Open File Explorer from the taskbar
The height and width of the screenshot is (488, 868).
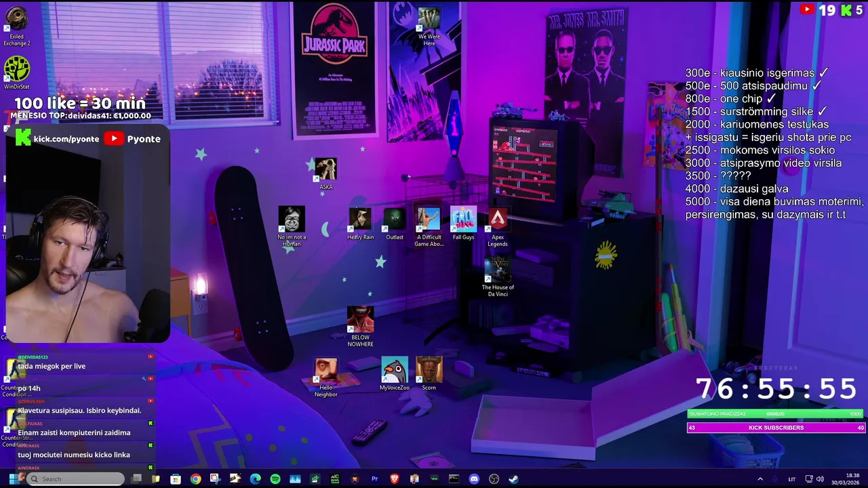point(155,479)
